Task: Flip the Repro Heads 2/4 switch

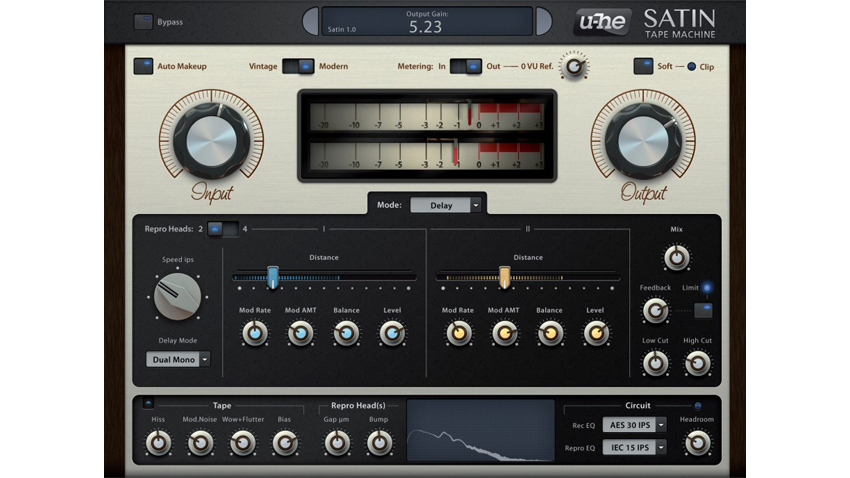Action: click(223, 229)
